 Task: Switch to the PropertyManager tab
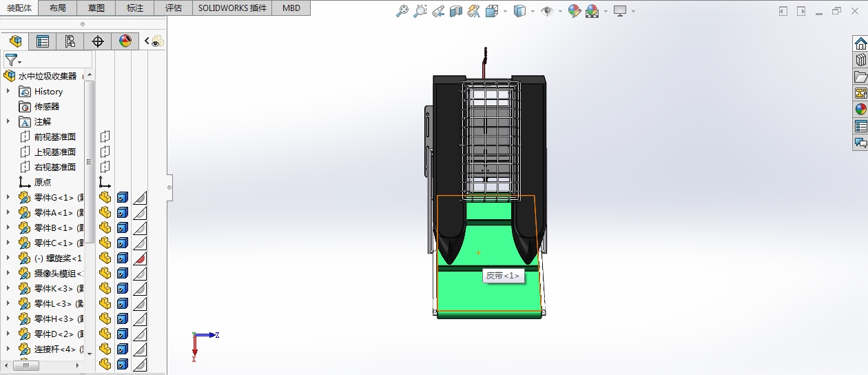43,41
